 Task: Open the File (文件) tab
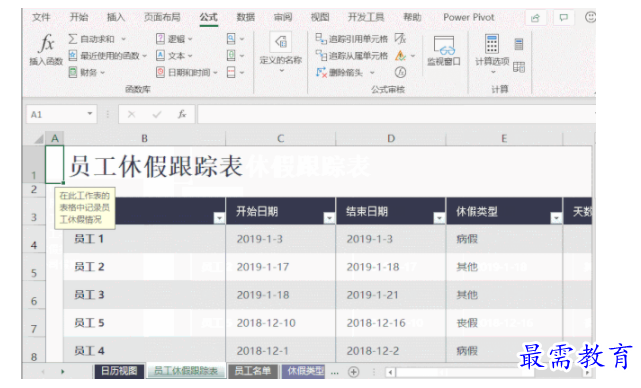[41, 17]
